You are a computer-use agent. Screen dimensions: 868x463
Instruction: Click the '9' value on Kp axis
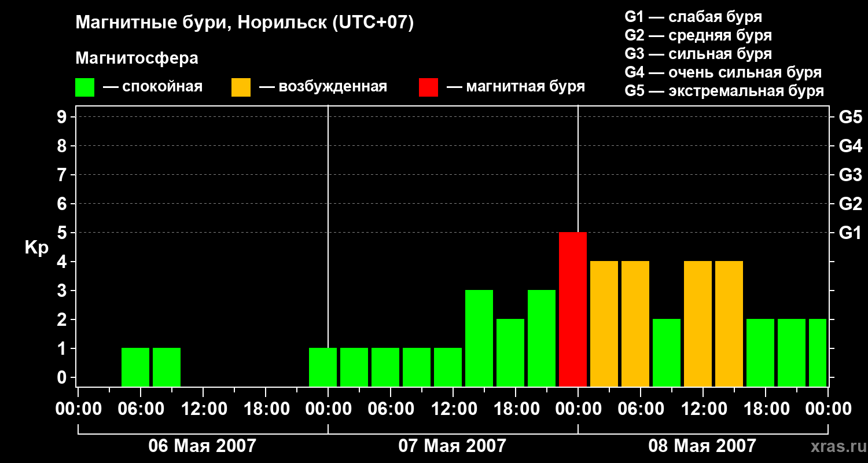coord(63,117)
